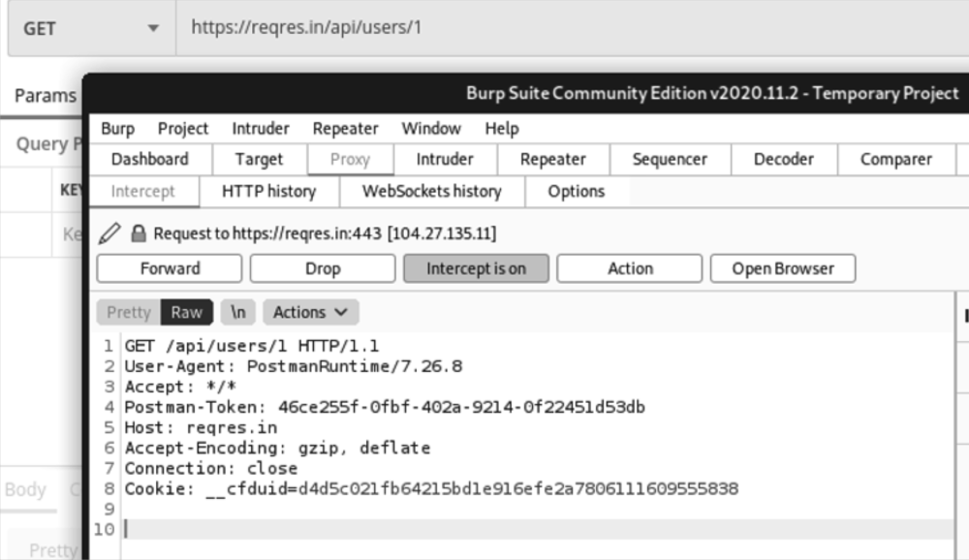The width and height of the screenshot is (969, 560).
Task: Click the Action button
Action: (x=630, y=269)
